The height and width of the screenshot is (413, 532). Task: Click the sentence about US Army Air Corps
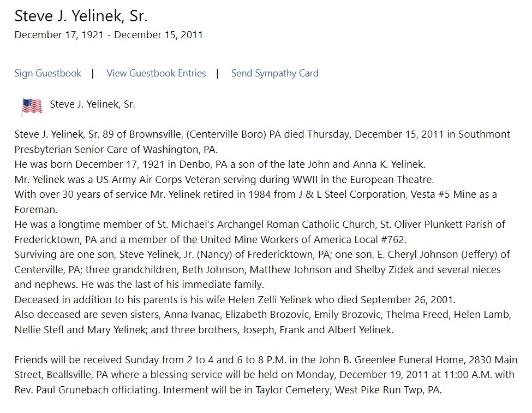point(224,179)
